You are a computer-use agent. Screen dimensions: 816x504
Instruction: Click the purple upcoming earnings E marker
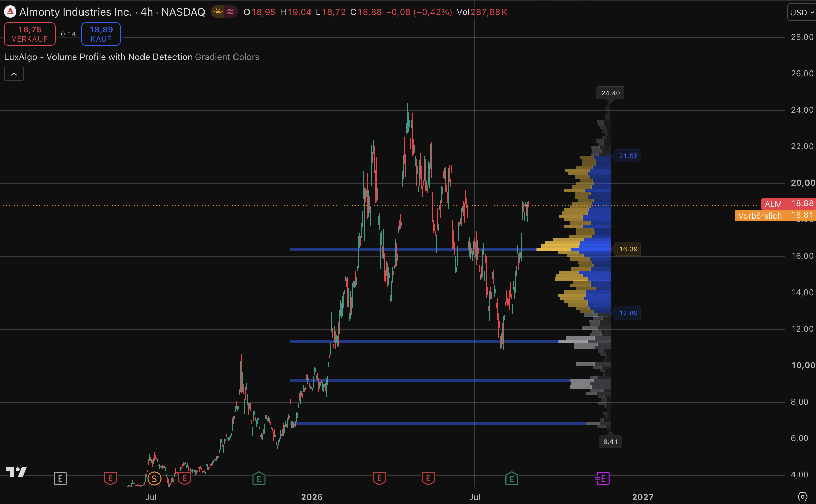(x=603, y=478)
